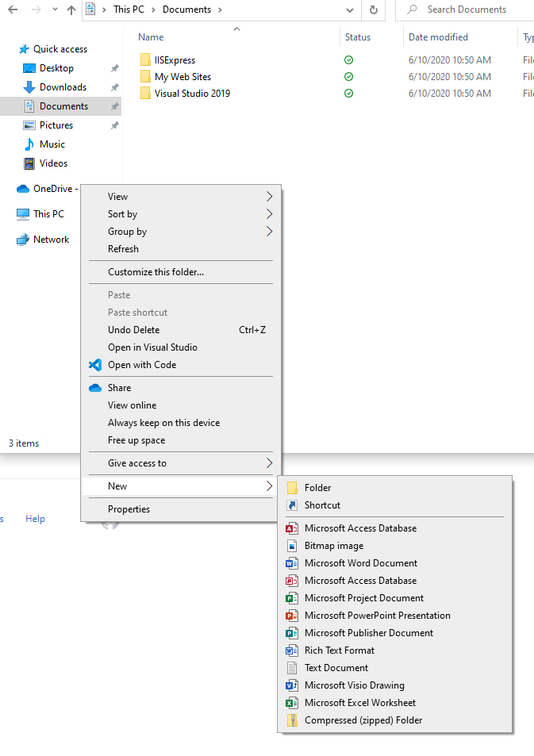Open Downloads in Quick access
The height and width of the screenshot is (756, 534).
(63, 87)
